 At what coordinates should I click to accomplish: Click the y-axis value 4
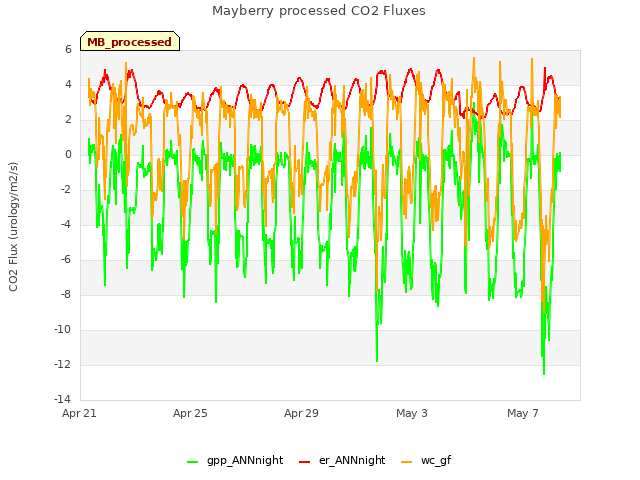(x=68, y=84)
